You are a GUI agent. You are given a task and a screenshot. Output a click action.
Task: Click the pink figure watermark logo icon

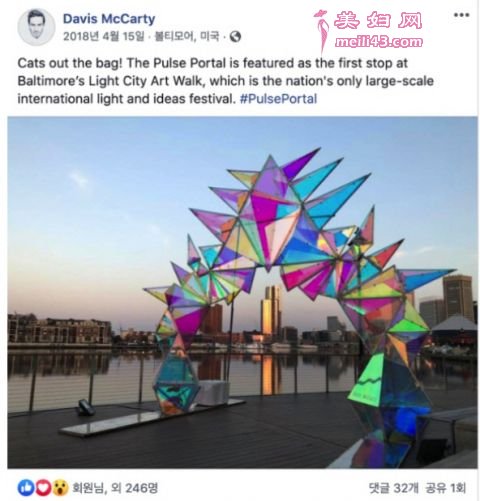(322, 31)
